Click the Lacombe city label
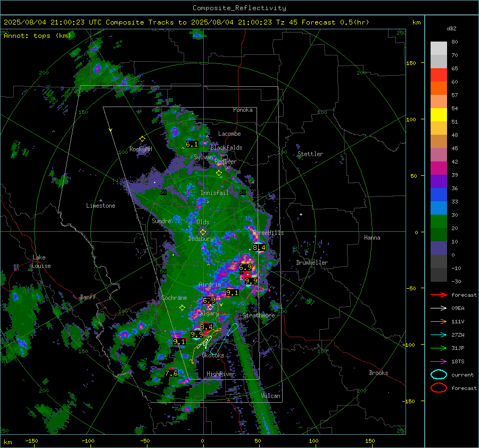479x448 pixels. click(x=229, y=134)
